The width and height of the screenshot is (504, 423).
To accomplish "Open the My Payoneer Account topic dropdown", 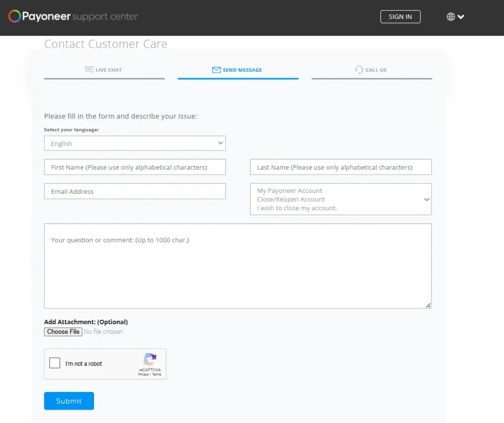I will pos(341,199).
